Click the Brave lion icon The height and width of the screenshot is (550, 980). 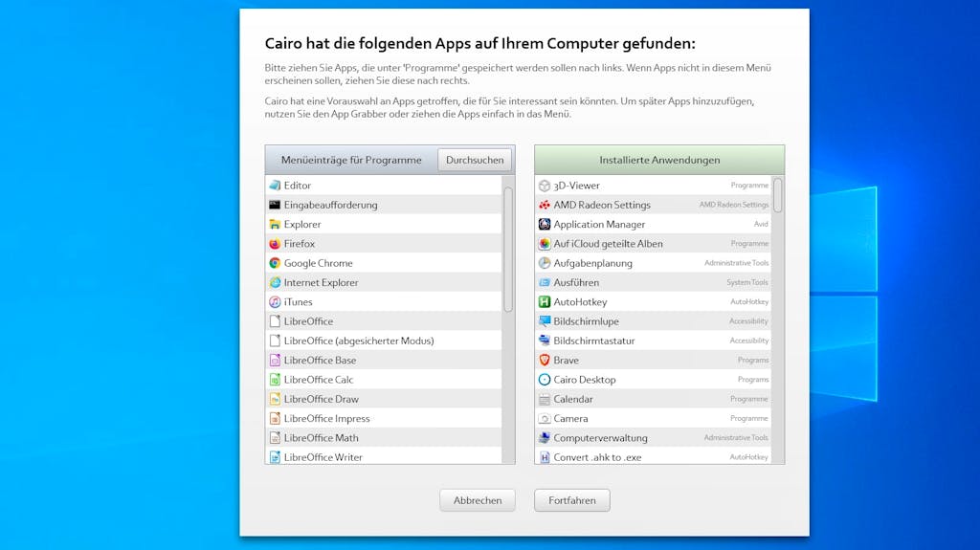(545, 360)
